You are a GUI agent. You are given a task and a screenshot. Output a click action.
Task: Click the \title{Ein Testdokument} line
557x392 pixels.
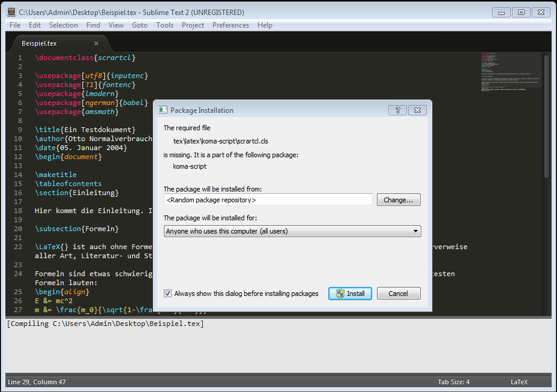[x=85, y=130]
